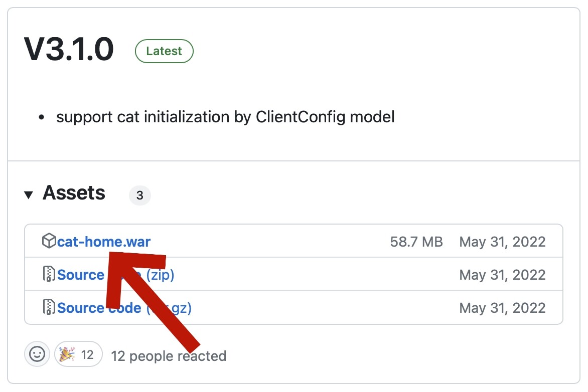Click the date in the Source code (zip) row
This screenshot has width=588, height=392.
pos(502,275)
